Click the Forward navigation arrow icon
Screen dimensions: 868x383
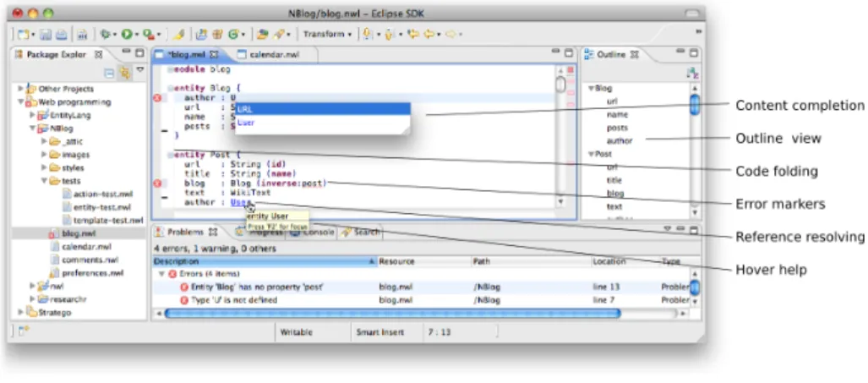[x=451, y=35]
